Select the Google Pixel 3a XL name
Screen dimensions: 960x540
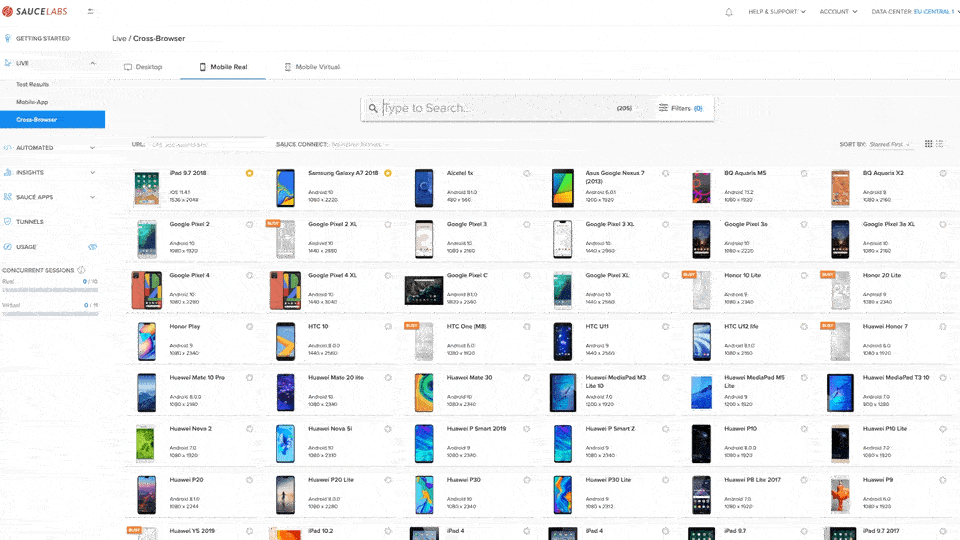[888, 225]
